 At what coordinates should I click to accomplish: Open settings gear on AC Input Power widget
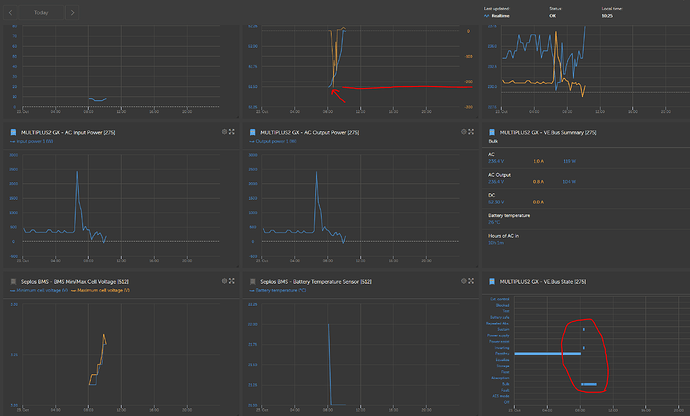(222, 131)
